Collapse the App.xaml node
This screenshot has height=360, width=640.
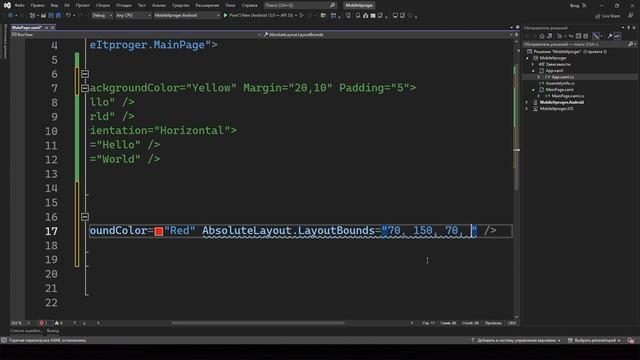click(x=533, y=71)
